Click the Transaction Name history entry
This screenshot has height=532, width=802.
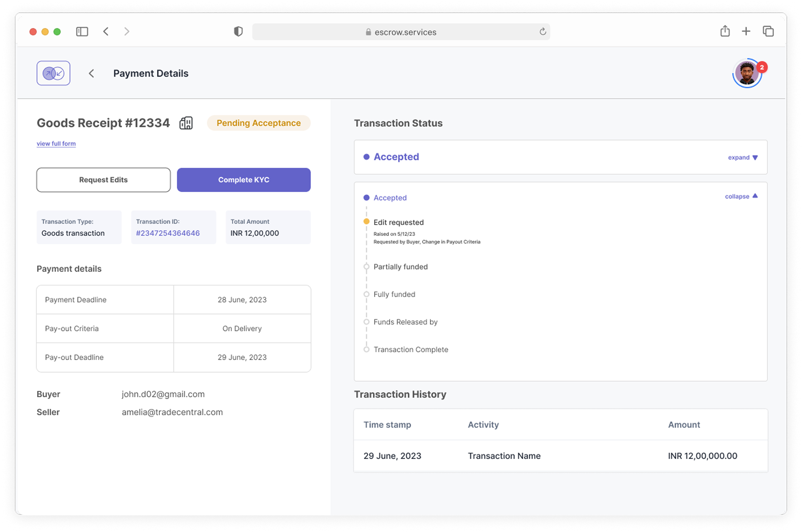[504, 456]
